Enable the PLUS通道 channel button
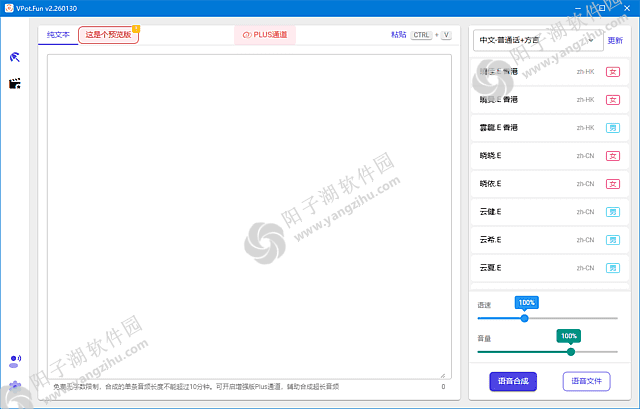This screenshot has width=640, height=409. [x=265, y=35]
